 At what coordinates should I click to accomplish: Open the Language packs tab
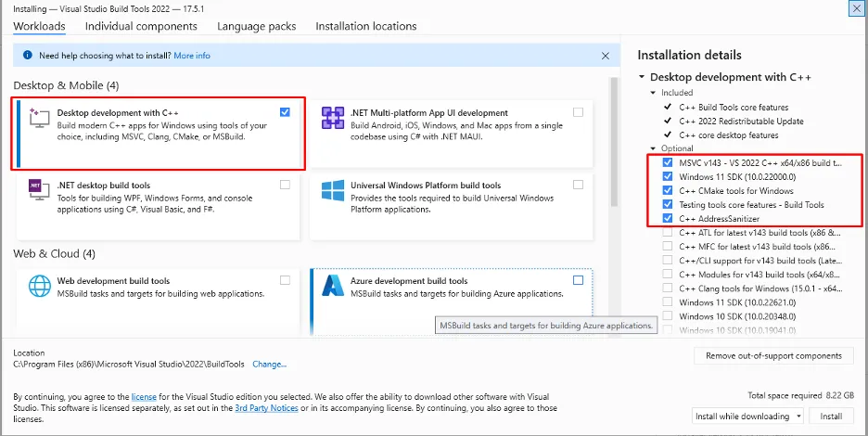(x=256, y=26)
